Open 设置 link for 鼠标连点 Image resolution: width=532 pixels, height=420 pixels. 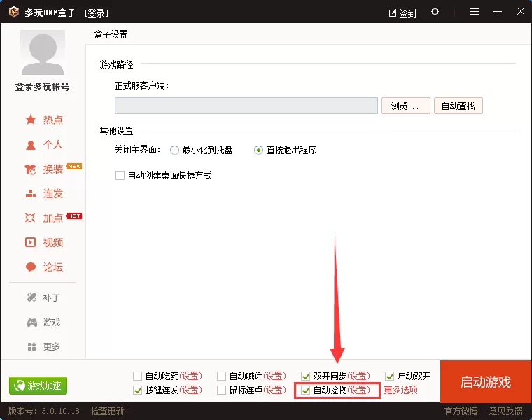pyautogui.click(x=275, y=391)
